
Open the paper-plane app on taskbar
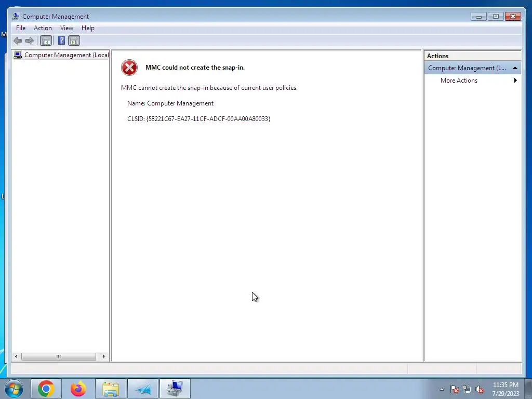point(143,389)
